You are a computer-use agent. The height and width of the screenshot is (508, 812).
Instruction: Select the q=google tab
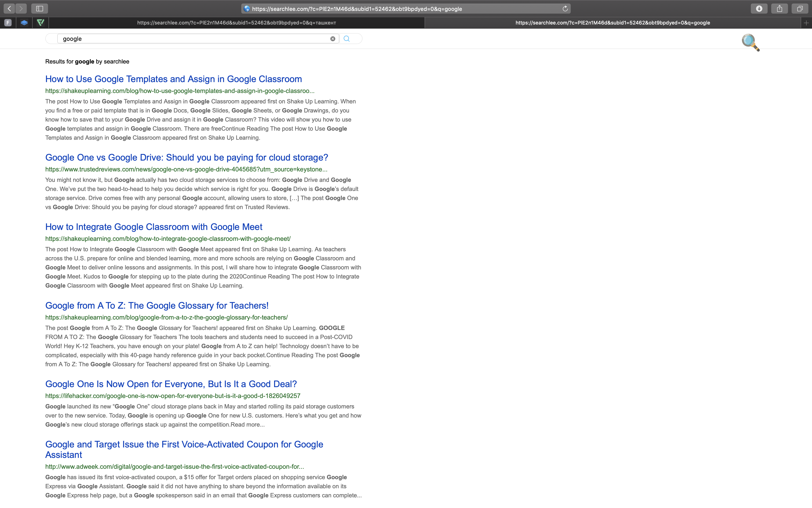(613, 22)
